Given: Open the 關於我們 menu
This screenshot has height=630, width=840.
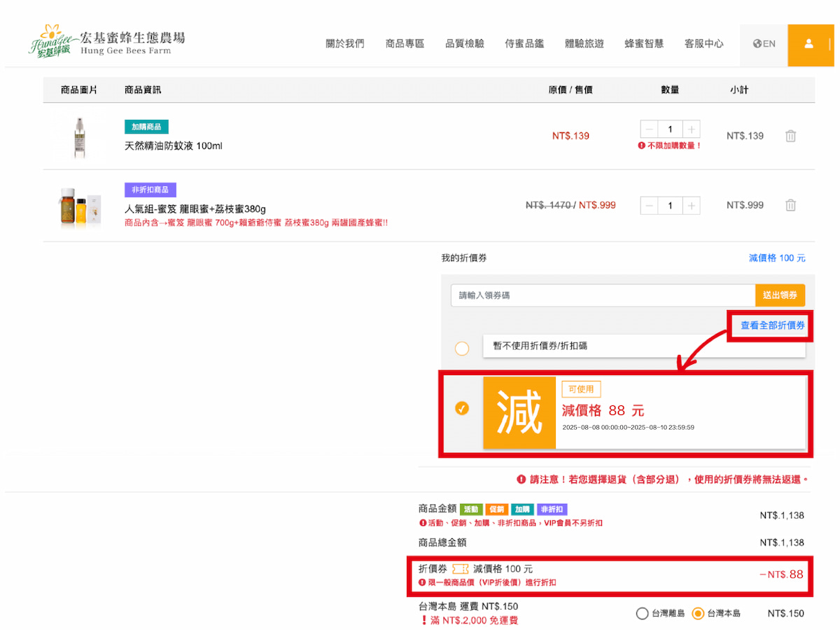Looking at the screenshot, I should coord(345,44).
